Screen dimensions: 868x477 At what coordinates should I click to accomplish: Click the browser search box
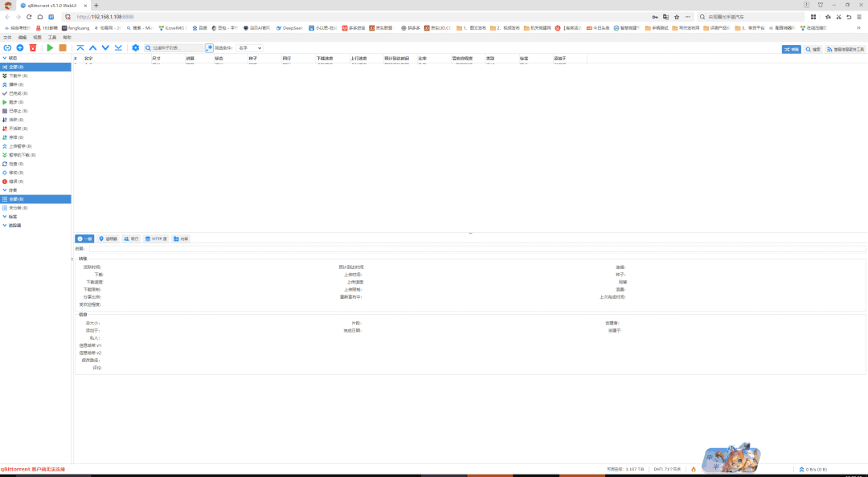[x=750, y=17]
